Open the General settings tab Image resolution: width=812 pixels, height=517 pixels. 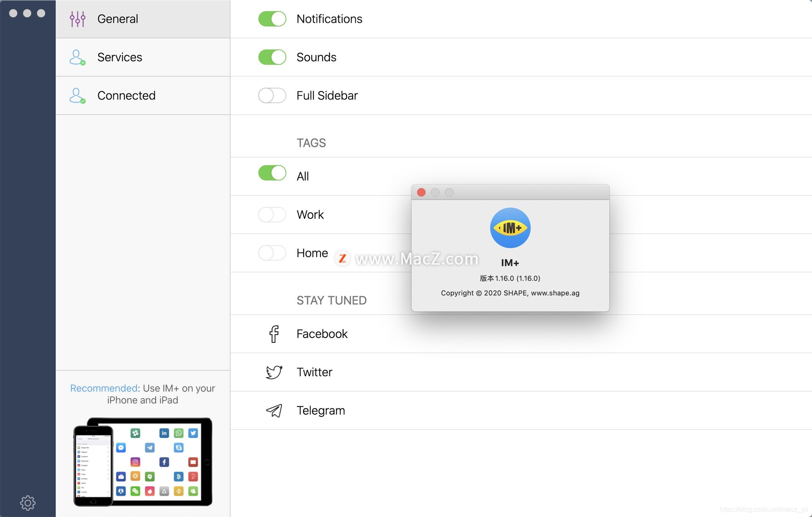143,19
